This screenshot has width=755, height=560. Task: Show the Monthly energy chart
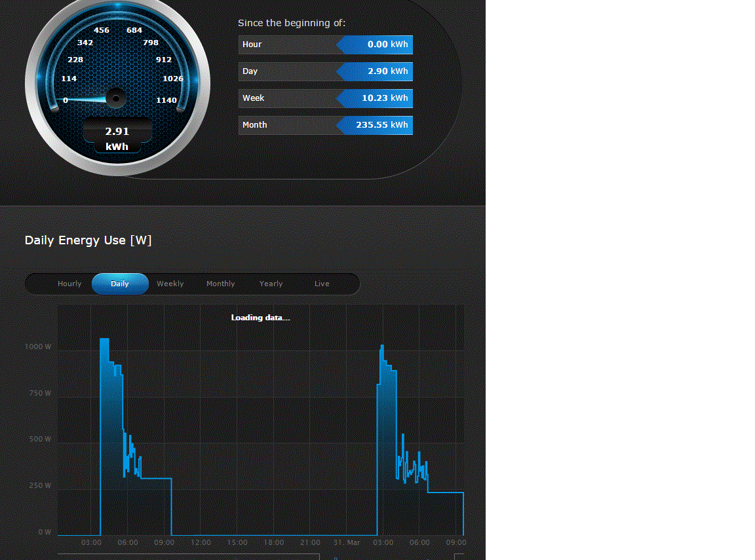pyautogui.click(x=220, y=284)
